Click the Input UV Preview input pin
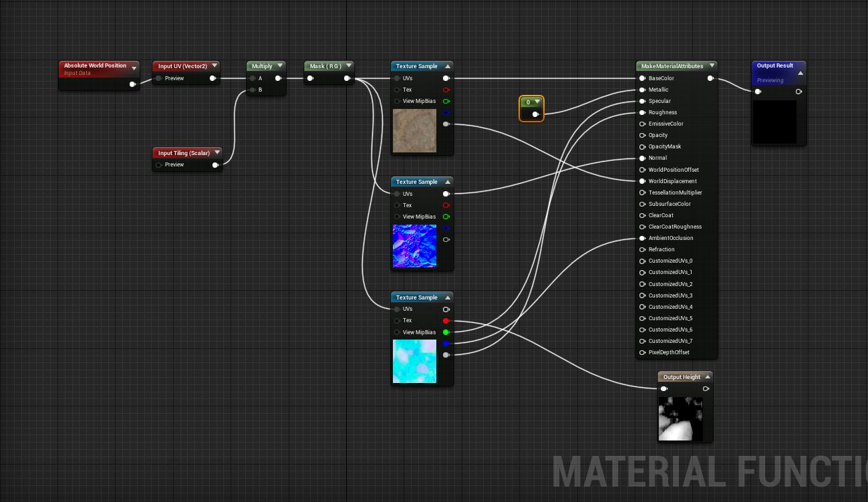 [x=158, y=78]
